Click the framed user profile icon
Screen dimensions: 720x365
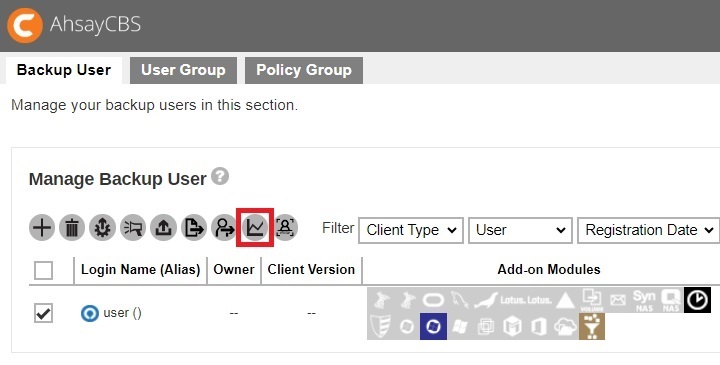point(285,228)
